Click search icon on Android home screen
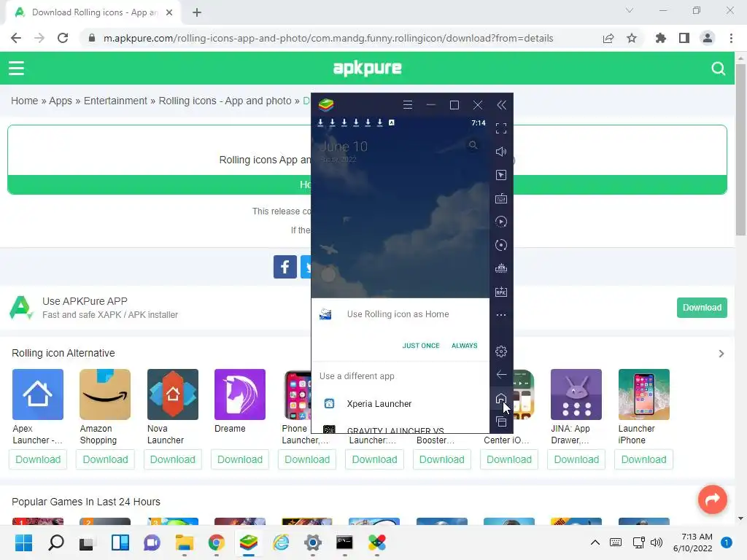Viewport: 747px width, 560px height. tap(473, 145)
